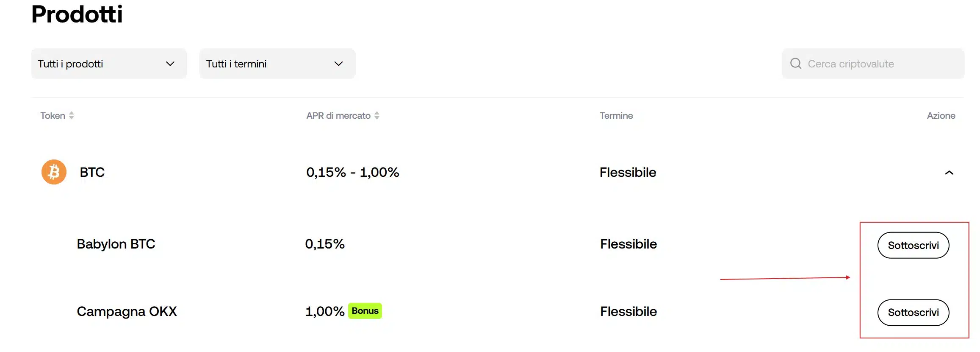
Task: Sort by APR di mercato arrows
Action: 376,115
